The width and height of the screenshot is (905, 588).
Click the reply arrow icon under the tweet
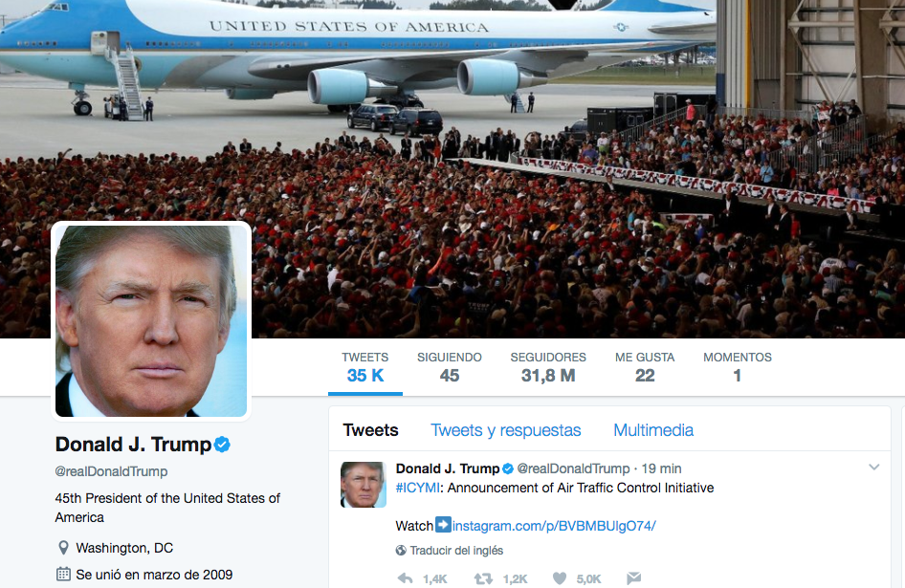[x=406, y=578]
